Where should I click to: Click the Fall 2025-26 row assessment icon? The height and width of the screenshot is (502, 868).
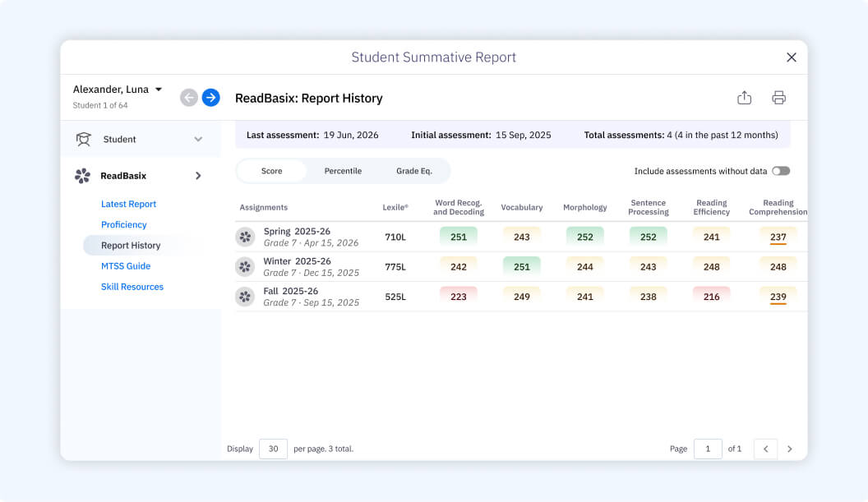[245, 297]
